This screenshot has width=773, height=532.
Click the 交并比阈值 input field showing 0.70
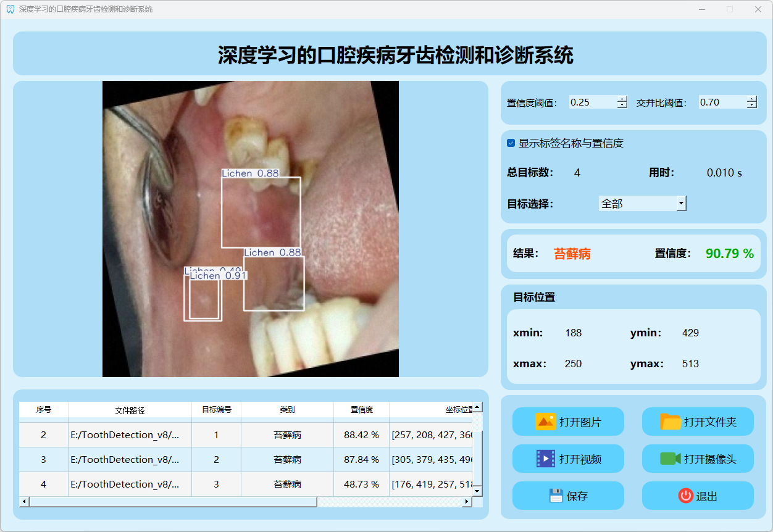point(721,102)
